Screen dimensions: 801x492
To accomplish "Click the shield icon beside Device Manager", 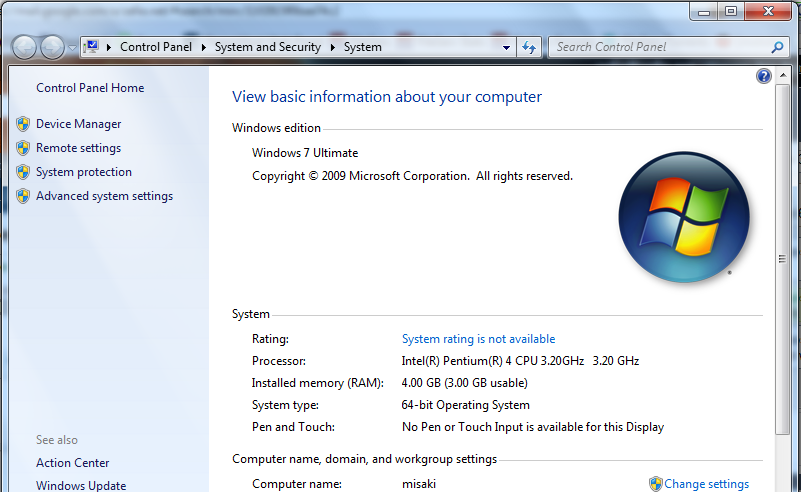I will [x=23, y=124].
